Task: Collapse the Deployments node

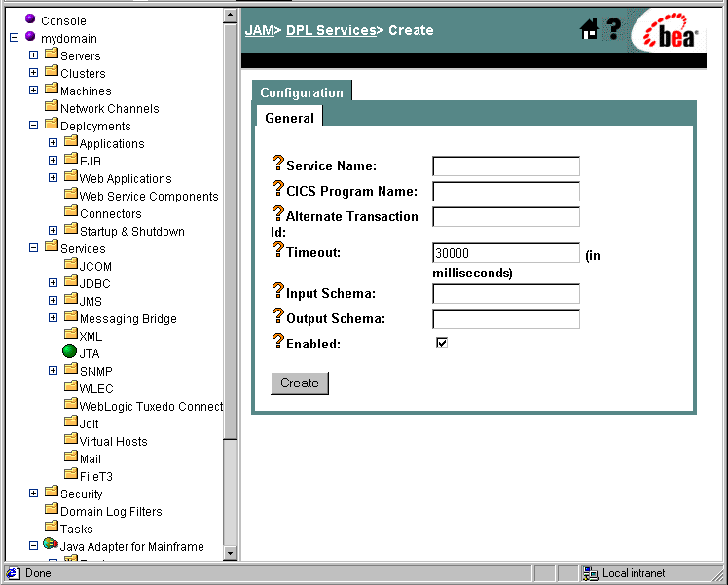Action: click(33, 125)
